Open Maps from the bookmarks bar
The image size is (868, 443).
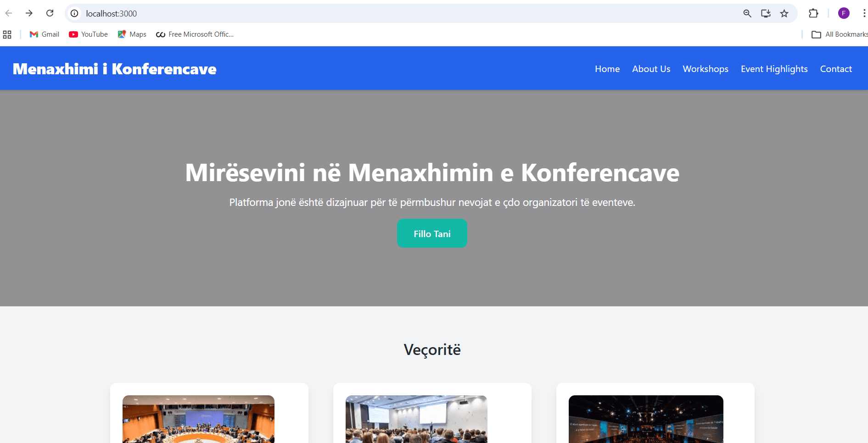pos(132,34)
